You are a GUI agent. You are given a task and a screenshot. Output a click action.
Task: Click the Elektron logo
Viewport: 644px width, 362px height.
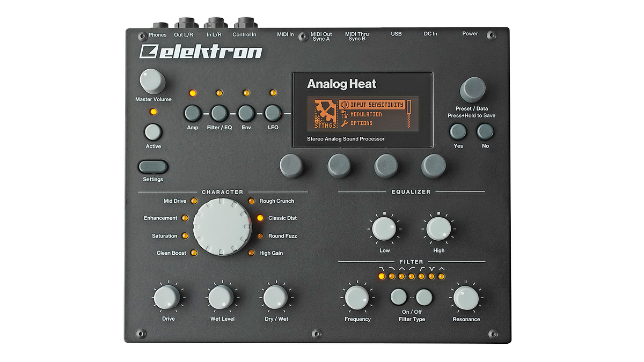tap(201, 52)
